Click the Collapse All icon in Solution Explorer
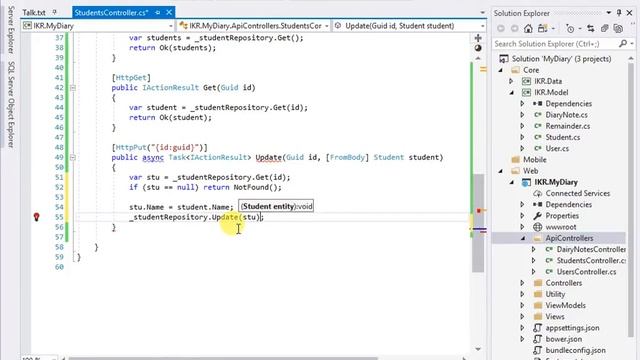The width and height of the screenshot is (640, 360). [x=604, y=29]
